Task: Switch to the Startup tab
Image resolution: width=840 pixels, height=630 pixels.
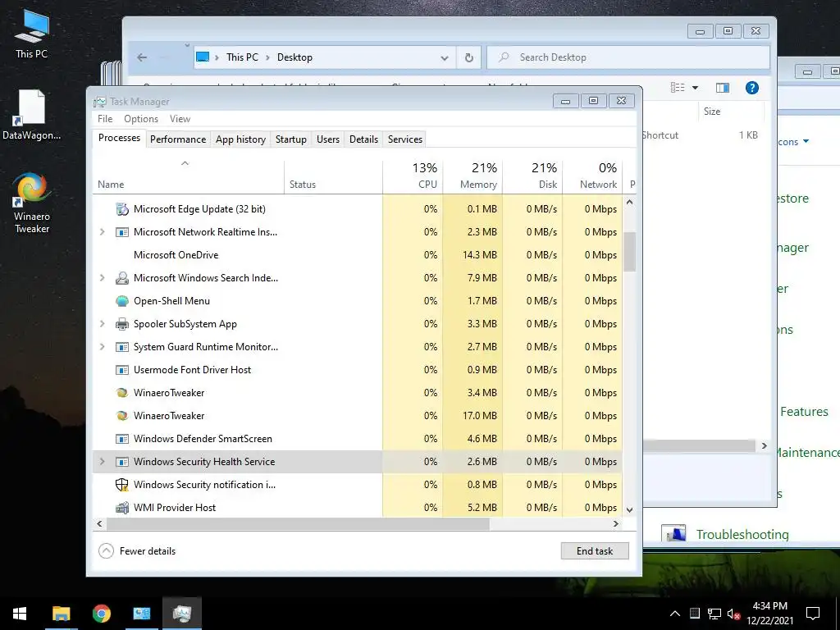Action: point(291,139)
